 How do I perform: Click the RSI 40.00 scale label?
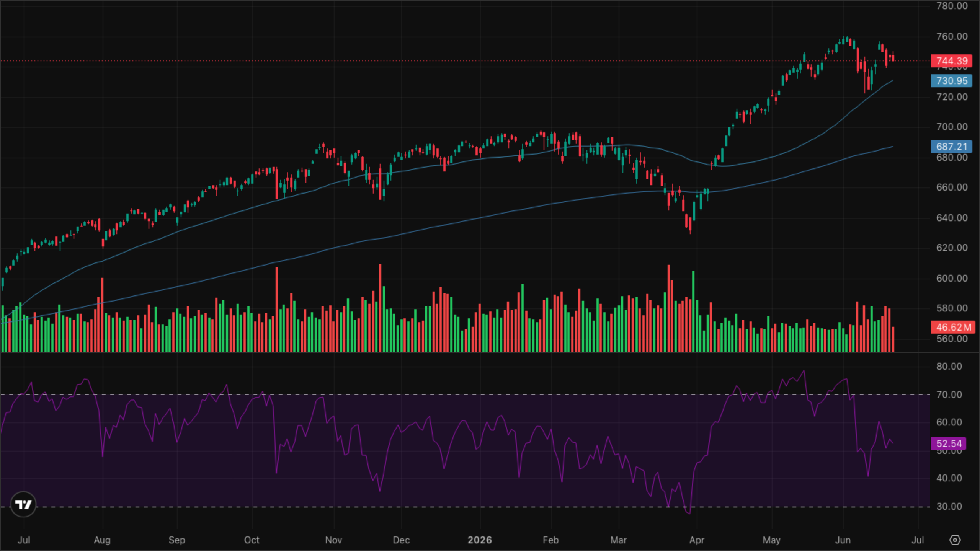click(949, 478)
